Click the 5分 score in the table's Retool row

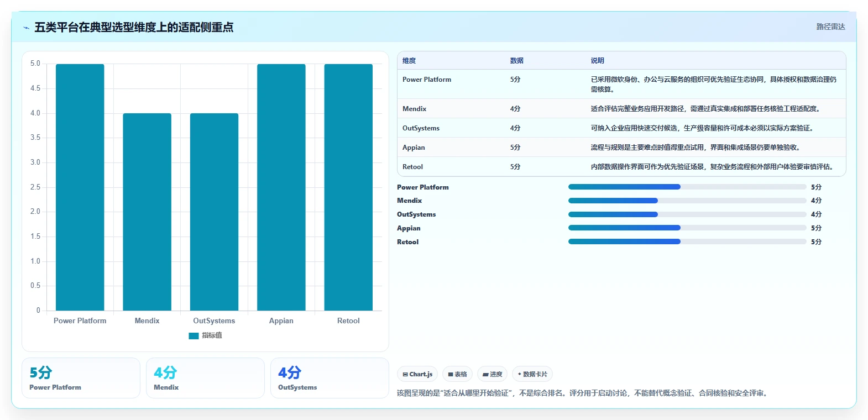point(515,167)
